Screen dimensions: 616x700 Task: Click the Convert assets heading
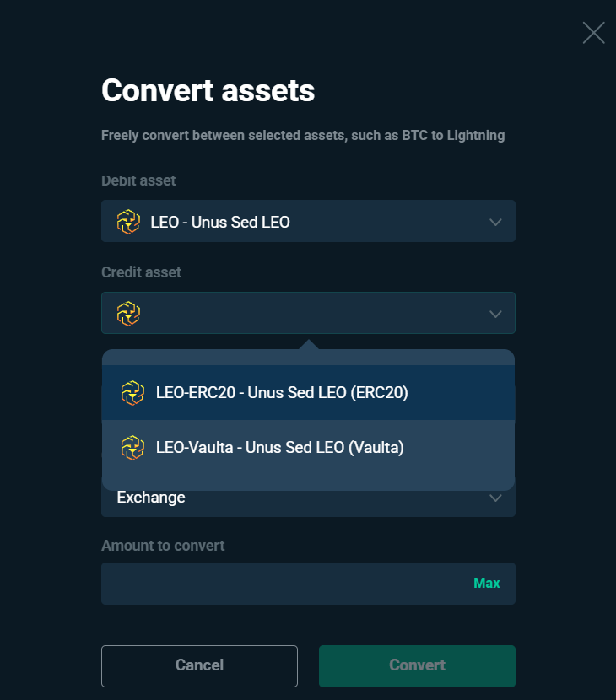(x=208, y=90)
